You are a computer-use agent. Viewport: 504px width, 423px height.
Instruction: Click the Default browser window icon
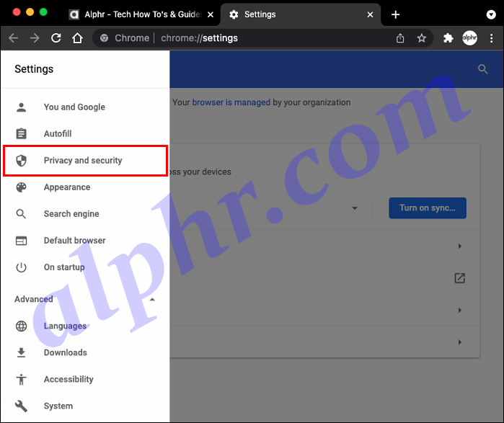click(21, 241)
